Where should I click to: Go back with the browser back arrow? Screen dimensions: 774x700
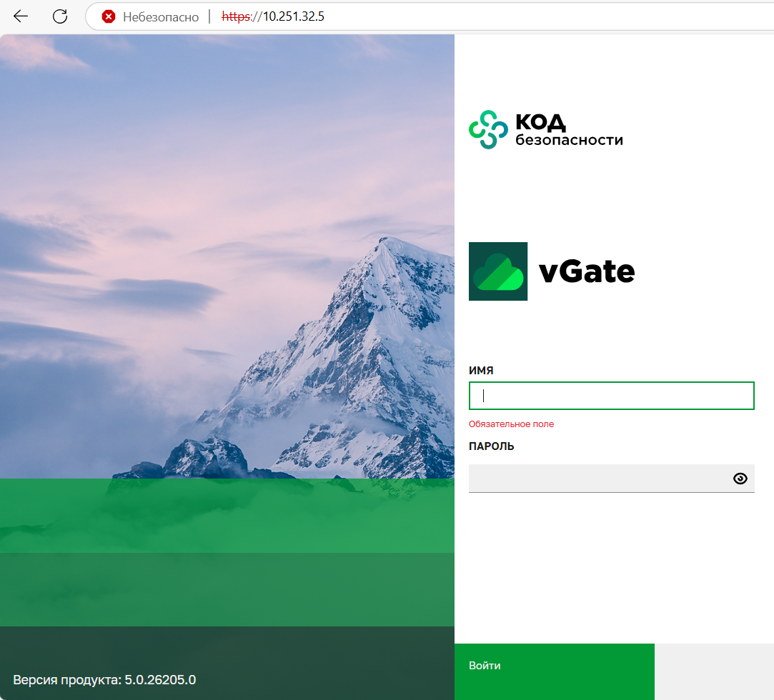coord(21,16)
